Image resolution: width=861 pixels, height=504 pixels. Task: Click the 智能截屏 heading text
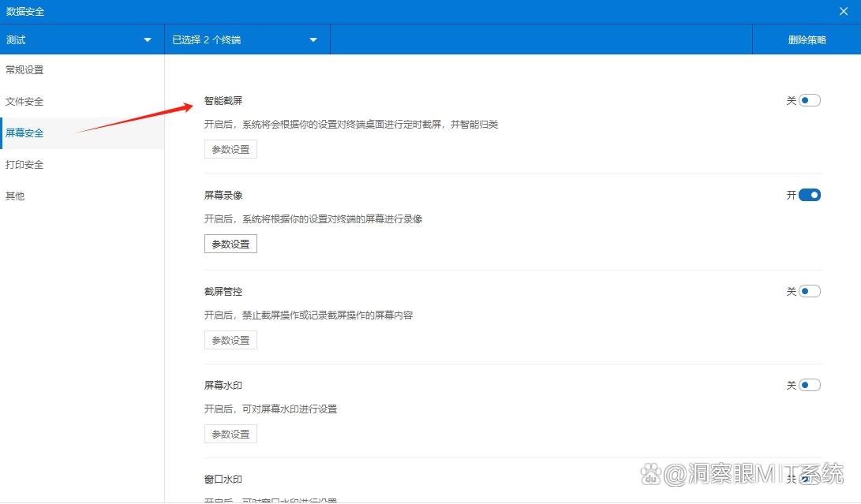click(223, 100)
